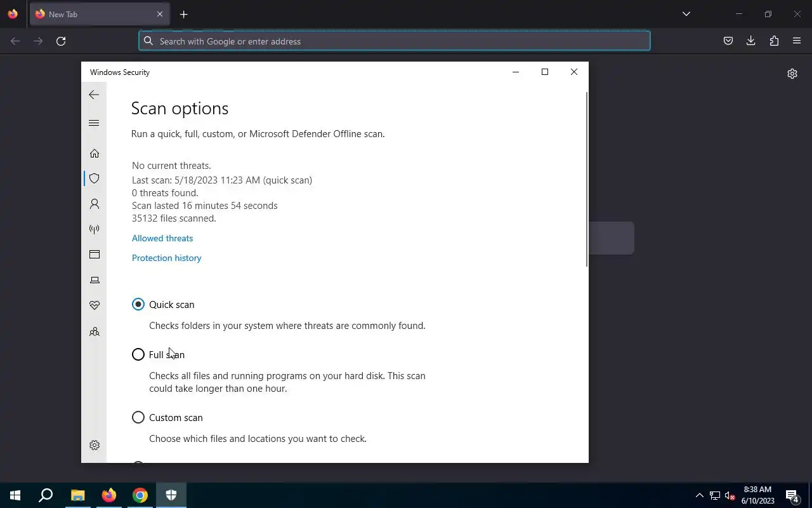Select the Custom scan radio button
Image resolution: width=812 pixels, height=508 pixels.
[x=138, y=417]
